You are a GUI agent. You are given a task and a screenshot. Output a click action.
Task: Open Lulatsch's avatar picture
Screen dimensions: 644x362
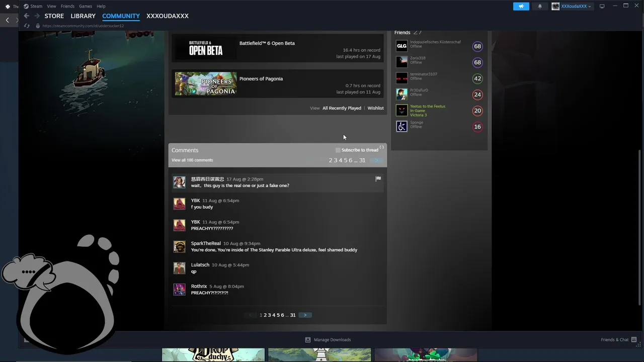(x=180, y=268)
